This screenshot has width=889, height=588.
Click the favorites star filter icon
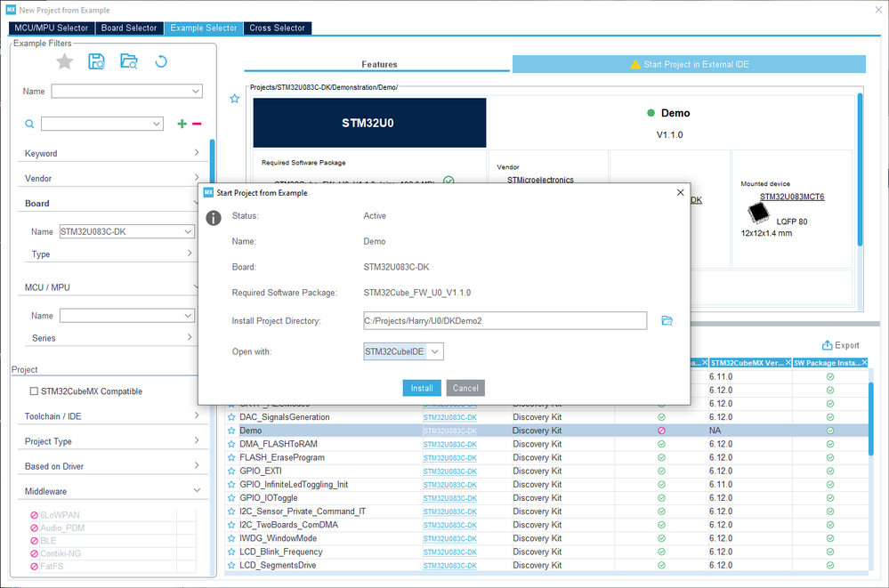(x=65, y=61)
